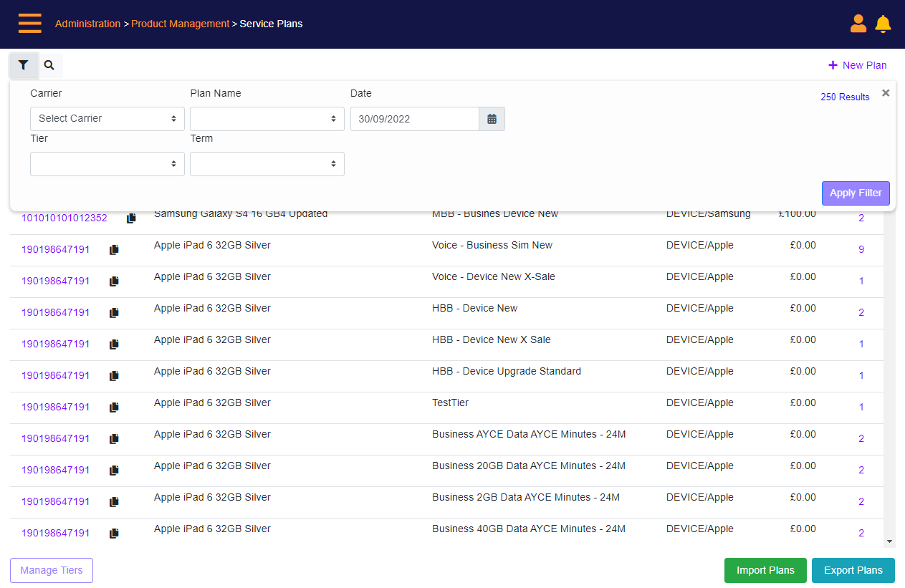Expand the Plan Name dropdown
The width and height of the screenshot is (905, 588).
267,119
